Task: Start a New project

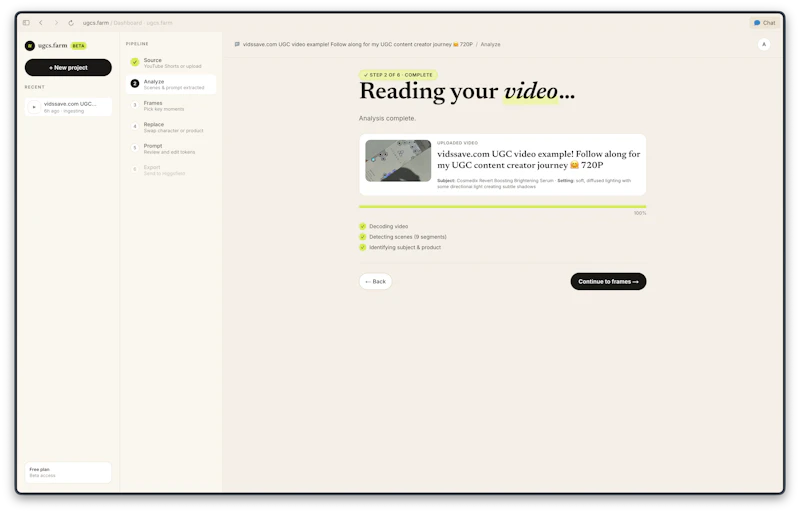Action: (x=68, y=67)
